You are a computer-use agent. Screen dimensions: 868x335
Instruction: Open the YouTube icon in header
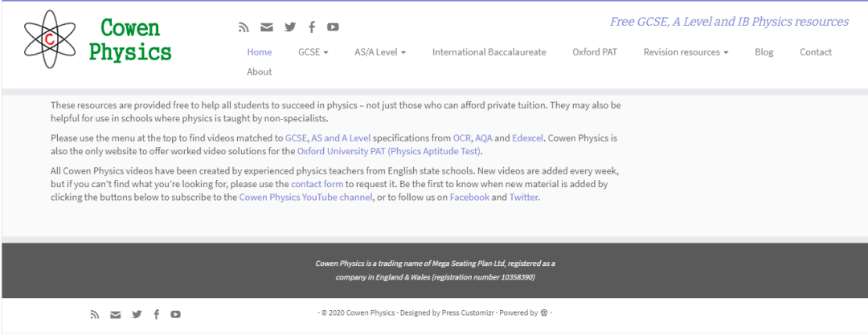(333, 27)
